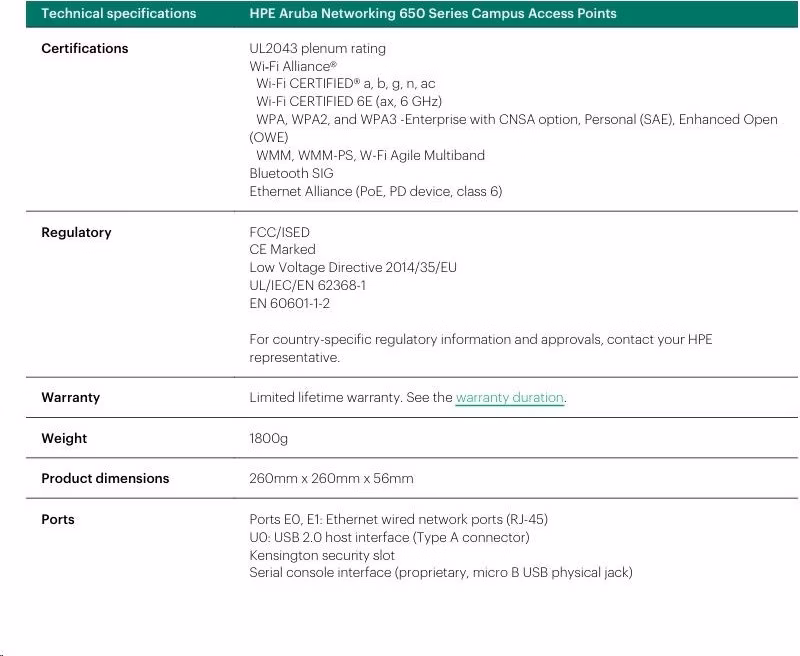
Task: Click 'Wi-Fi CERTIFIED 6E (ax, 6 GHz)' line
Action: [348, 102]
